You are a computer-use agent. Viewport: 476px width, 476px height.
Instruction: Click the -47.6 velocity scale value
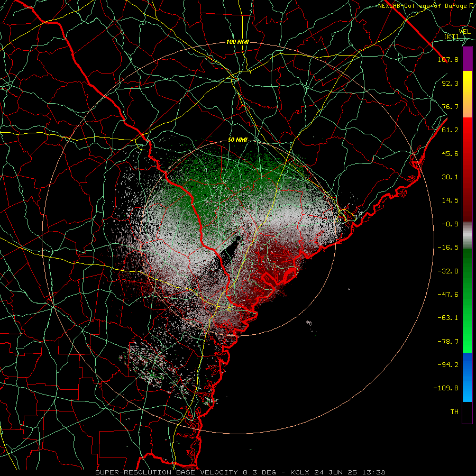coord(448,295)
